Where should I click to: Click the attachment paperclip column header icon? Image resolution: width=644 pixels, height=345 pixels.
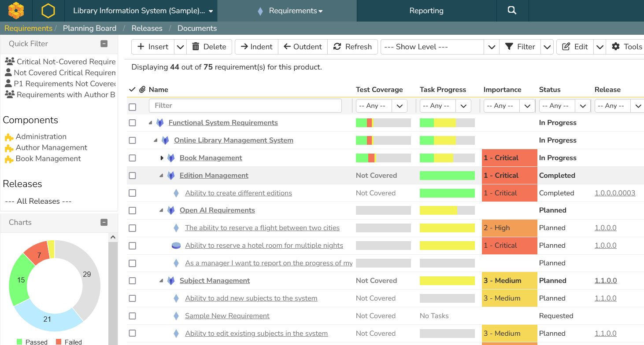(x=142, y=90)
